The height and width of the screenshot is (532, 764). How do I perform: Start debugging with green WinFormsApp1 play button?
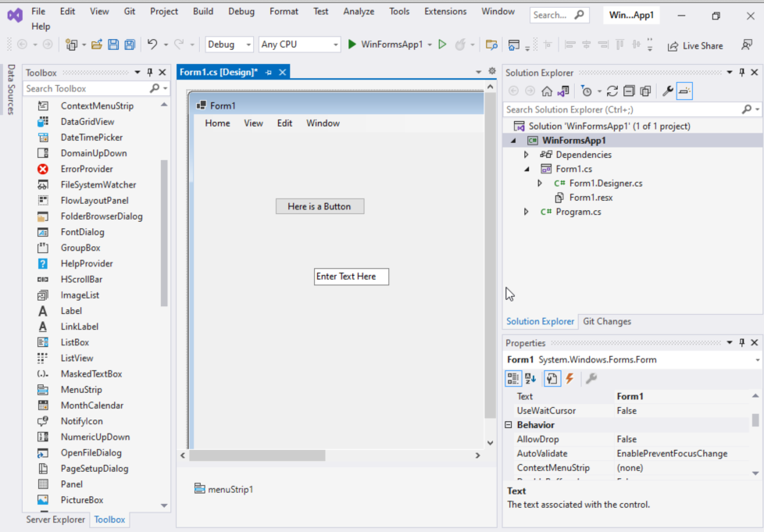[385, 45]
